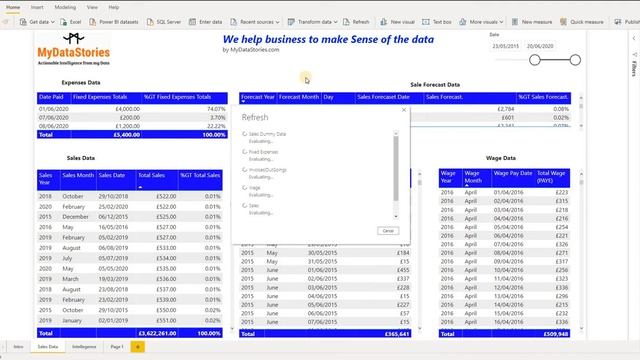Screen dimensions: 640x360
Task: Click the Fixed Expenses refresh entry
Action: coord(263,152)
